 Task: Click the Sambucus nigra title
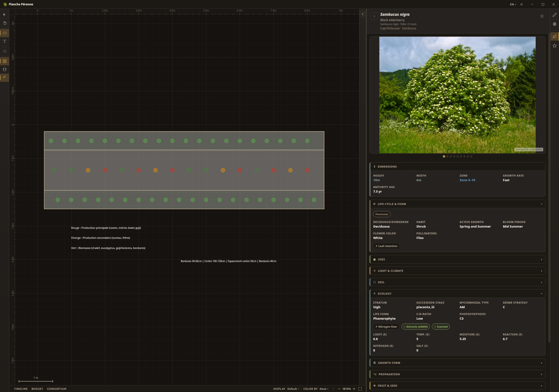[395, 14]
